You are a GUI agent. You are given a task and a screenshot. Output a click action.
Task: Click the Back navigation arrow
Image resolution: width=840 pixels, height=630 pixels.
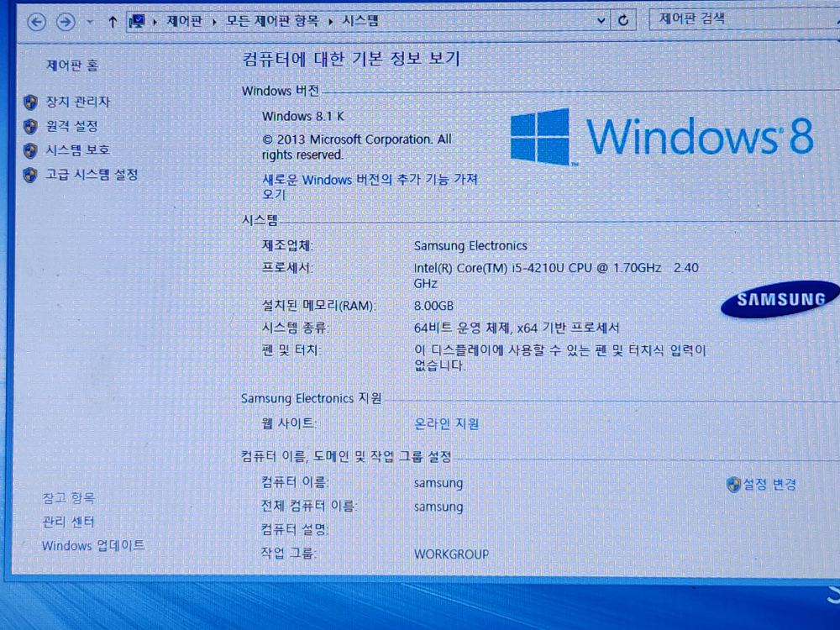pos(36,22)
